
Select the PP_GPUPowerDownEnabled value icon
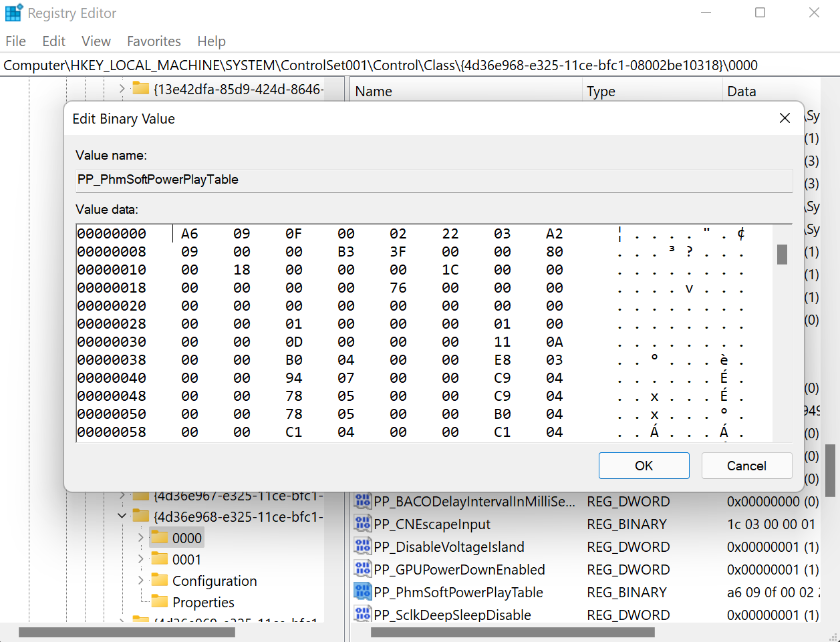[x=363, y=569]
